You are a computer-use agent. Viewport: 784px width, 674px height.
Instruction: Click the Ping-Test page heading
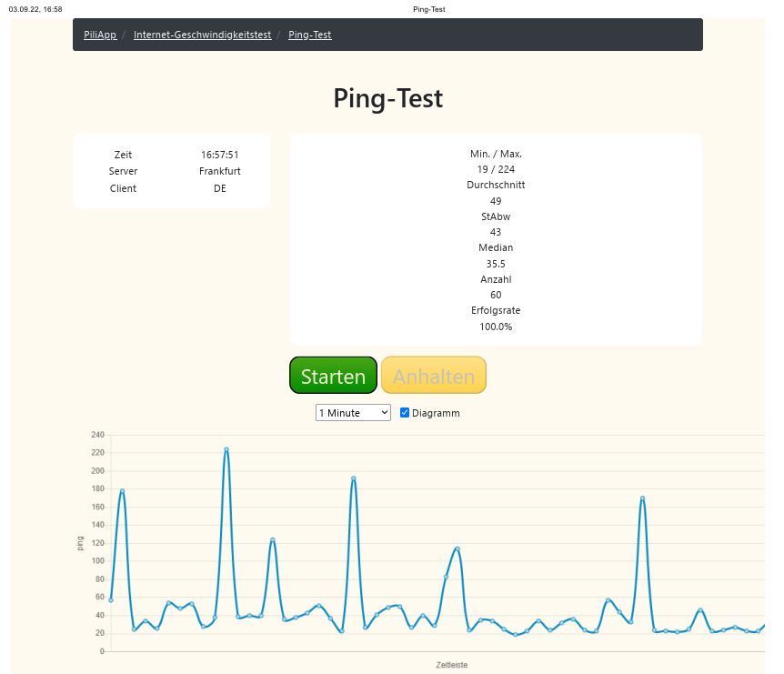387,98
